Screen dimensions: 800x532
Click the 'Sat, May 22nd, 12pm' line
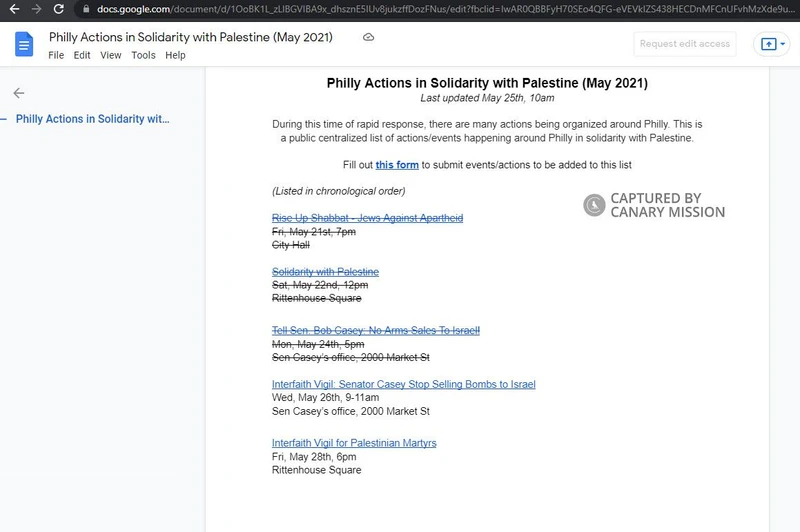point(320,285)
